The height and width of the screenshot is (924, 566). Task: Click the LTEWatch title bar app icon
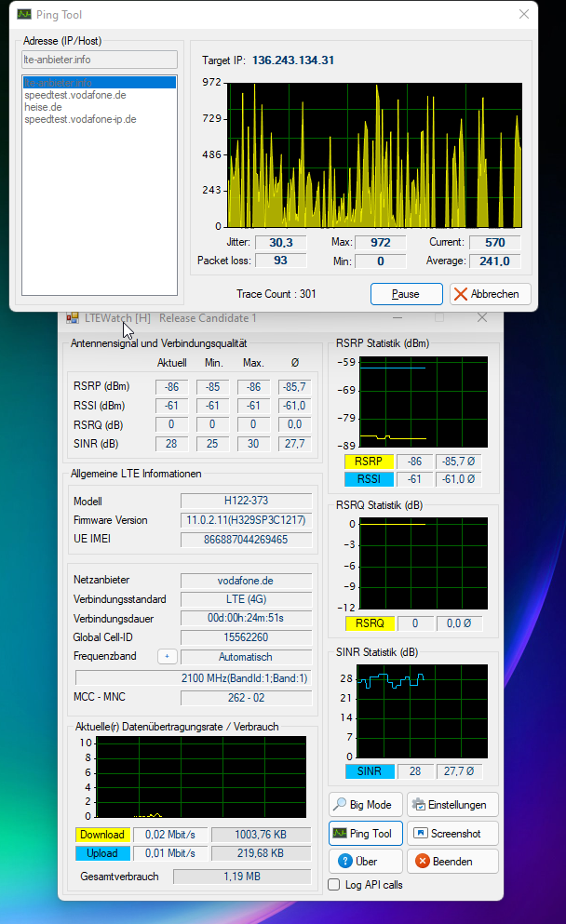pyautogui.click(x=73, y=318)
